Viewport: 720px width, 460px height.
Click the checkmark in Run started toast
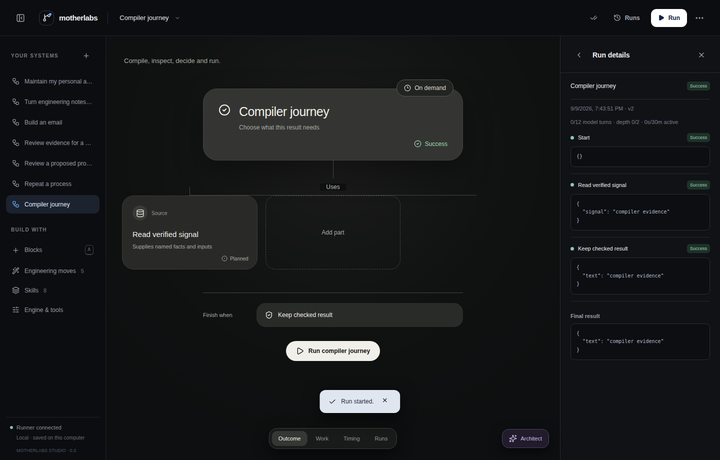[x=332, y=401]
